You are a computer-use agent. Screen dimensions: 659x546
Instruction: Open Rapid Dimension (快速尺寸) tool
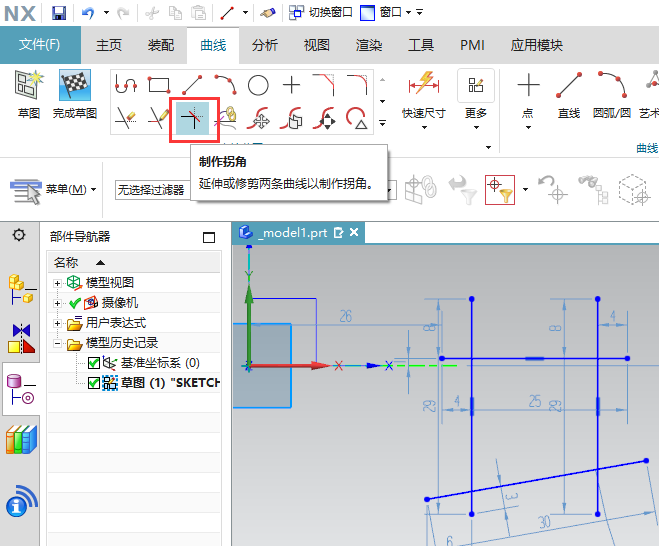tap(424, 95)
